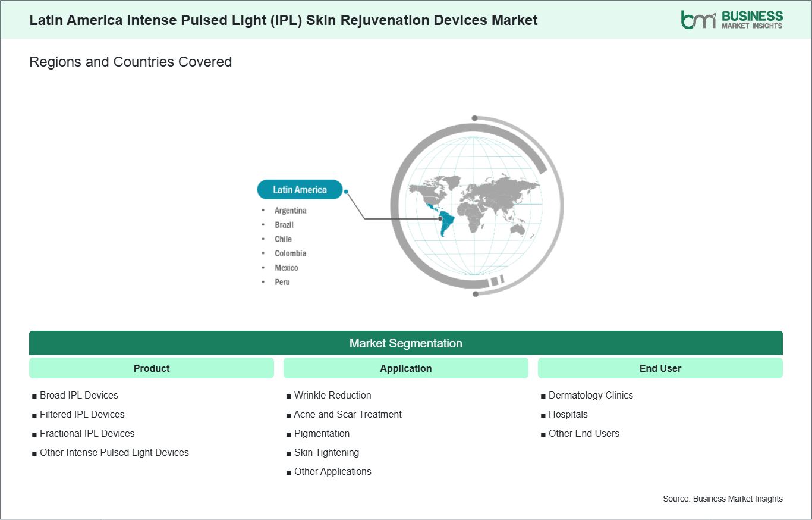Click the connector dot beside Latin America label

click(x=346, y=192)
